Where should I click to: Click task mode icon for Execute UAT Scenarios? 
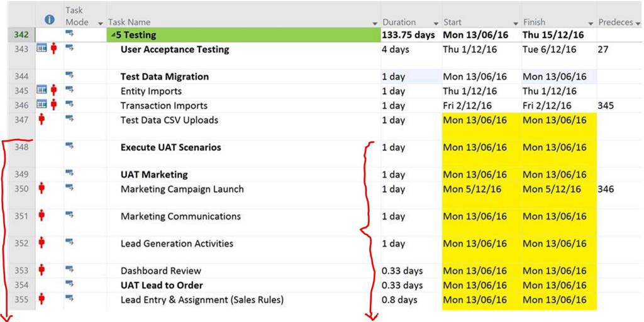pyautogui.click(x=69, y=145)
